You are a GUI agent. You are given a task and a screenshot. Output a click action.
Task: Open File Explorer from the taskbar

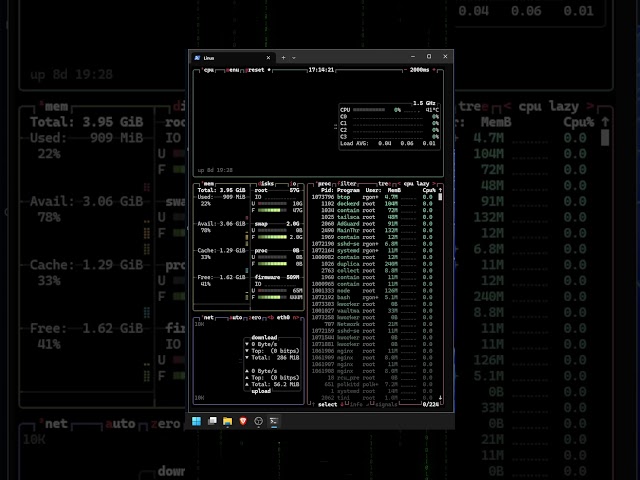click(228, 421)
